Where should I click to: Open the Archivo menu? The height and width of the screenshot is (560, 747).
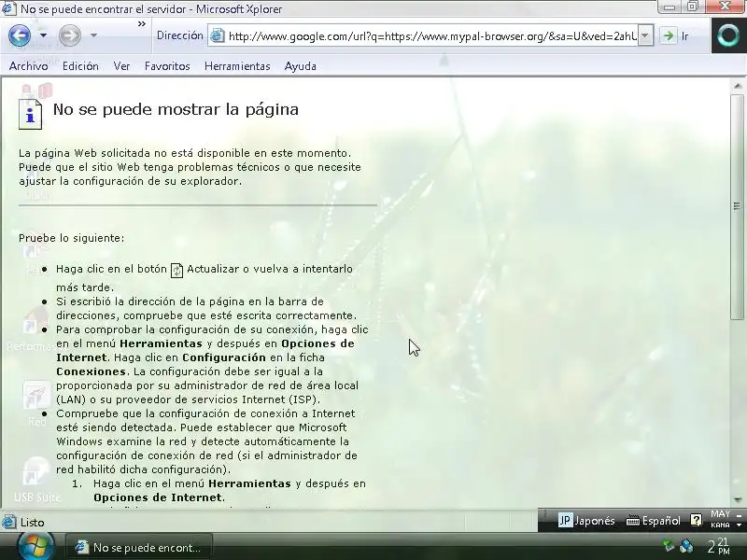click(x=29, y=66)
